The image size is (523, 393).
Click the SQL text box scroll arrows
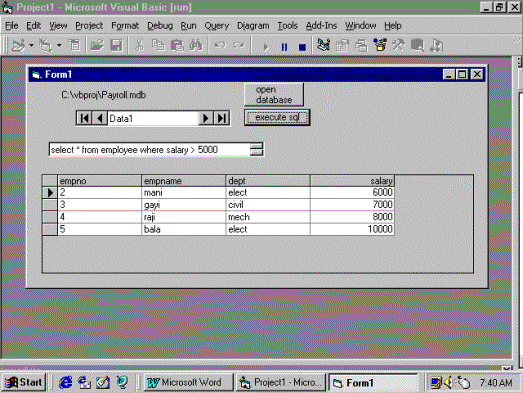click(x=256, y=149)
